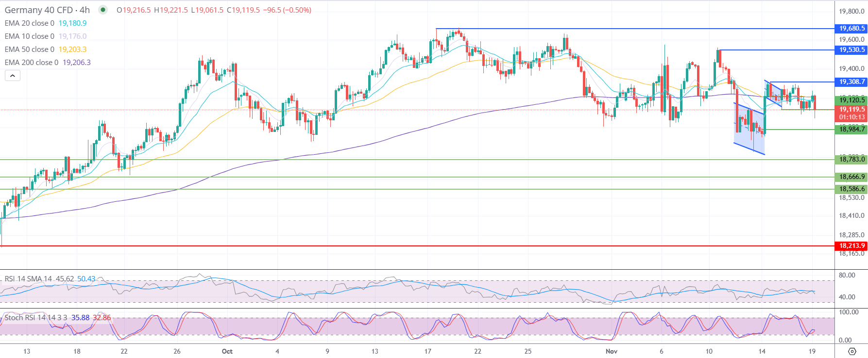The width and height of the screenshot is (868, 358).
Task: Click the Nov label on the time axis
Action: click(612, 351)
